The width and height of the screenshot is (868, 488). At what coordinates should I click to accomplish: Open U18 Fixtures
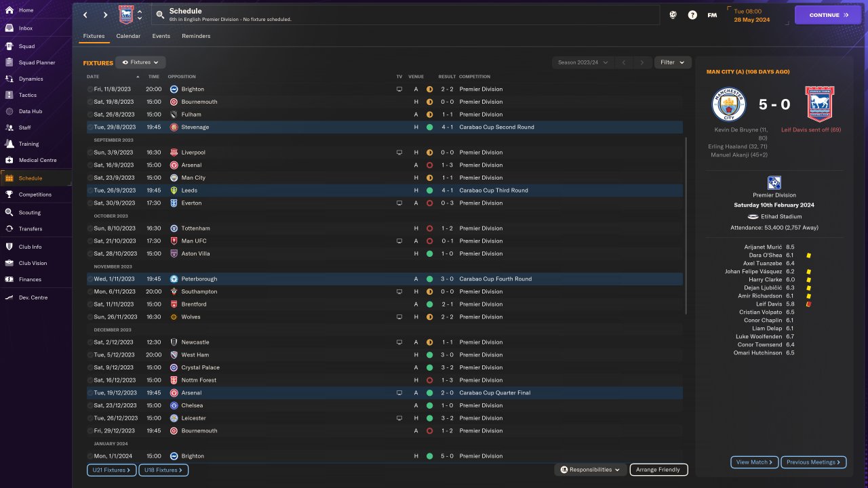coord(163,470)
